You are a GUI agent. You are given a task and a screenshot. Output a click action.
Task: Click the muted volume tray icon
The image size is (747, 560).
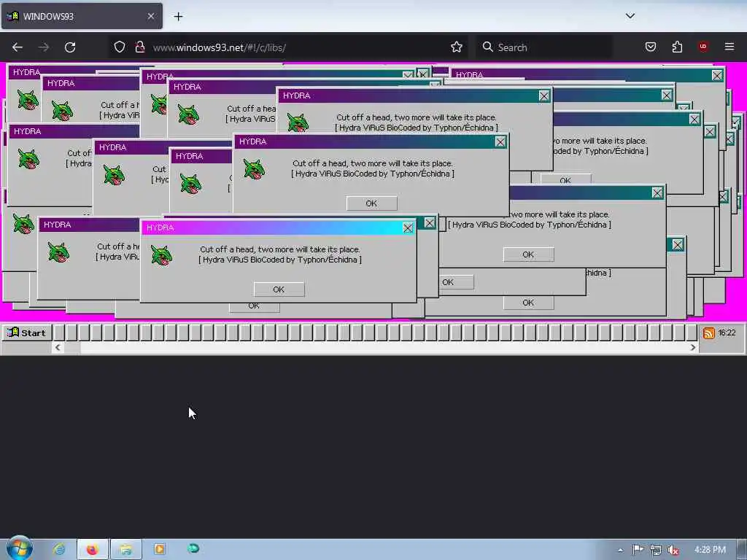(673, 550)
